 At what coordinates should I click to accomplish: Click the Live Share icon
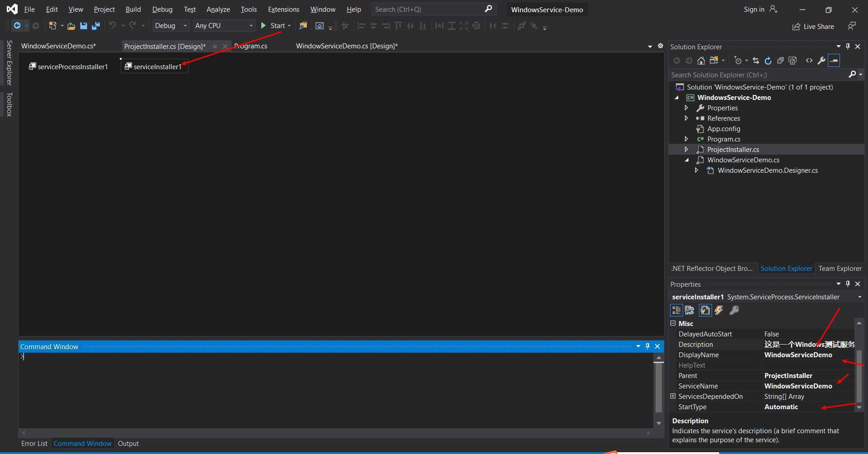[x=796, y=27]
